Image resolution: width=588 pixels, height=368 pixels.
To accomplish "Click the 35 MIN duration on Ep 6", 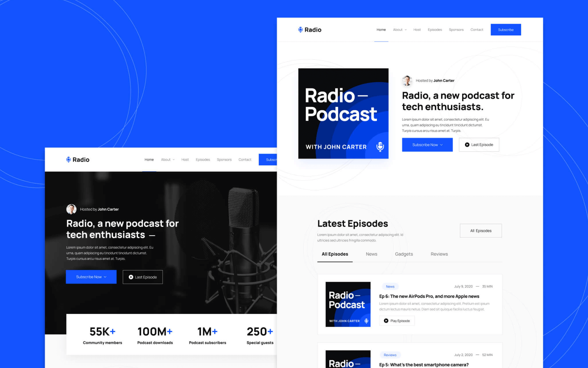I will coord(487,286).
